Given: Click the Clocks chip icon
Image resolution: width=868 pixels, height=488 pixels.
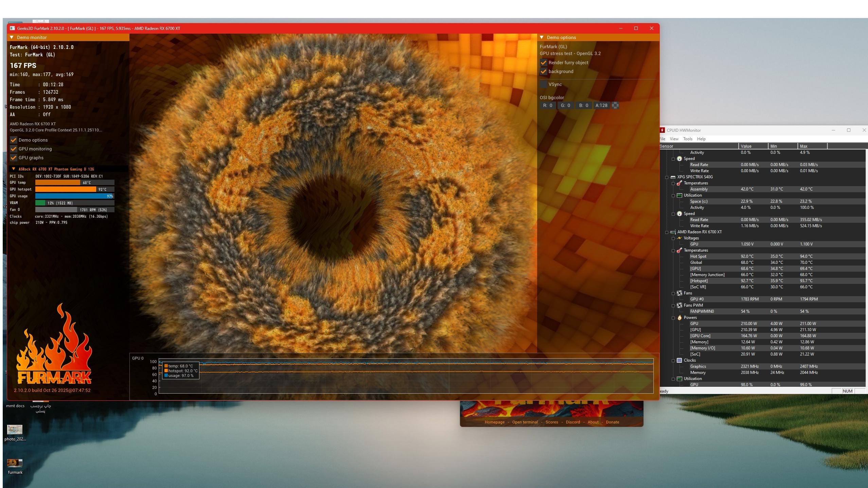Looking at the screenshot, I should 679,360.
